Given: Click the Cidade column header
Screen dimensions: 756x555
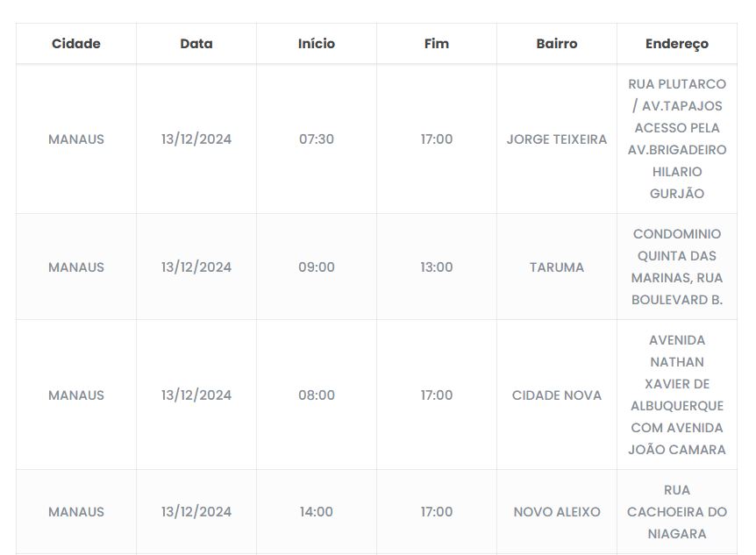Looking at the screenshot, I should click(x=76, y=44).
